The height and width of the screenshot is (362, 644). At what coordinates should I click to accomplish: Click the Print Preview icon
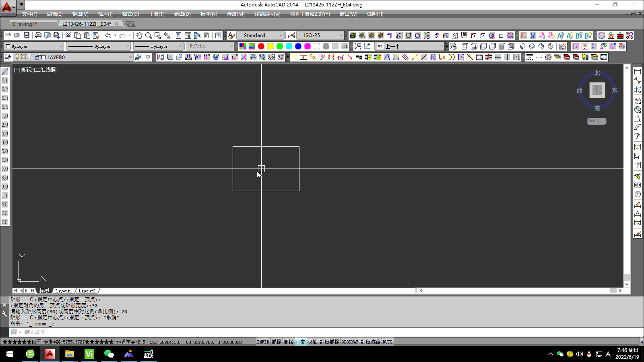coord(47,35)
